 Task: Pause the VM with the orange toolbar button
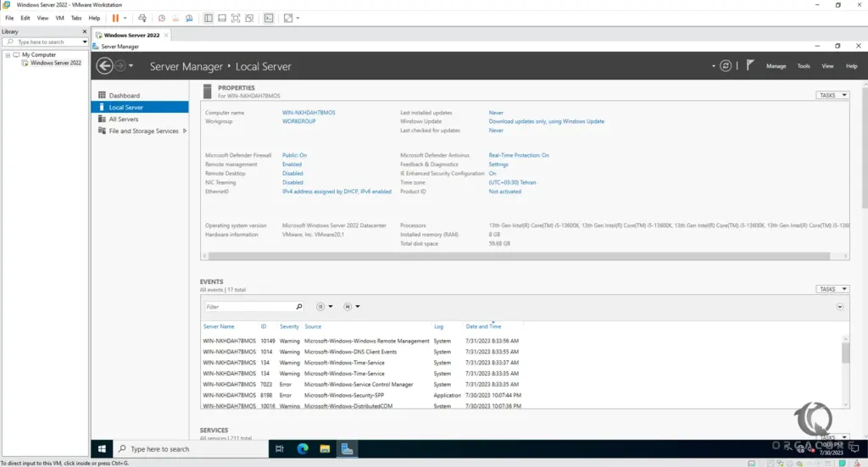coord(115,19)
